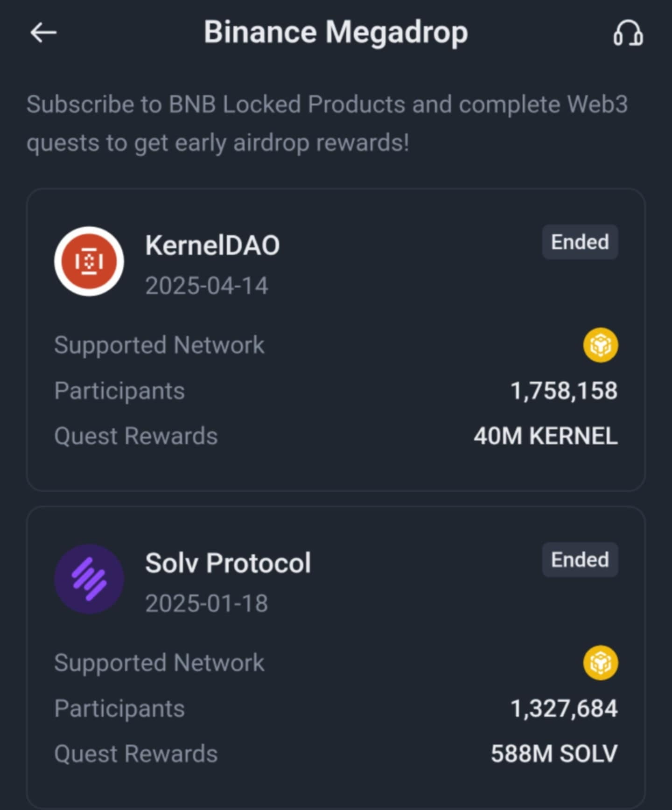Select KernelDAO participants count 1,758,158

click(x=564, y=391)
